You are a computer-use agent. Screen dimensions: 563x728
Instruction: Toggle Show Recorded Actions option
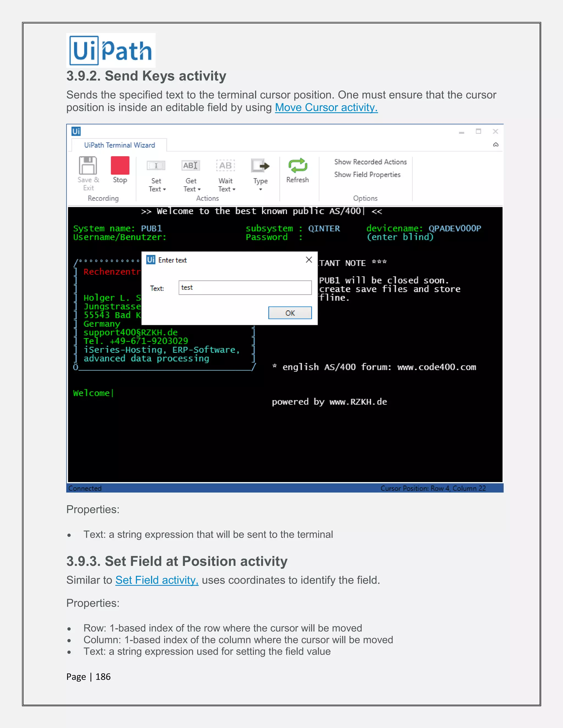coord(370,162)
